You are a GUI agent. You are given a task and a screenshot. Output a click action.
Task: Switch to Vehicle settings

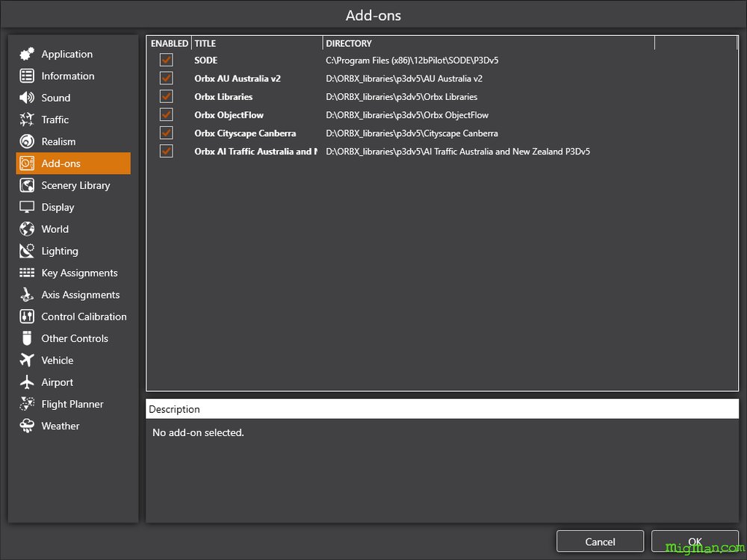(x=73, y=361)
